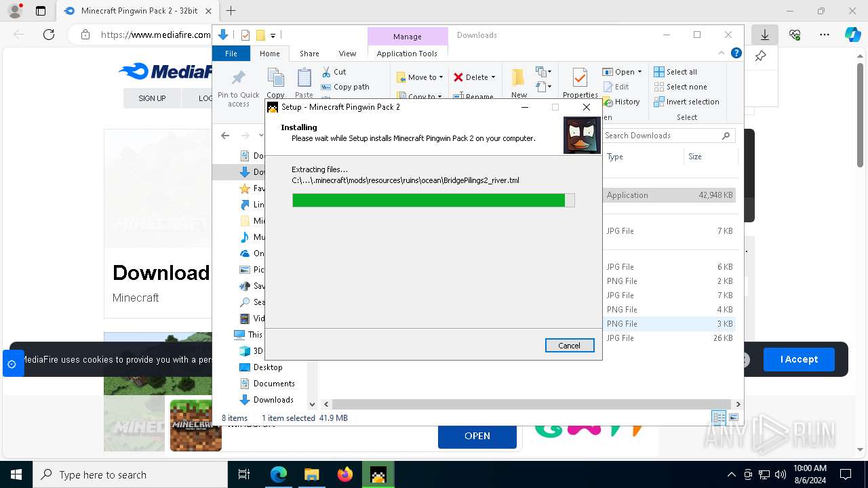Click the Windows Start button

[x=16, y=474]
